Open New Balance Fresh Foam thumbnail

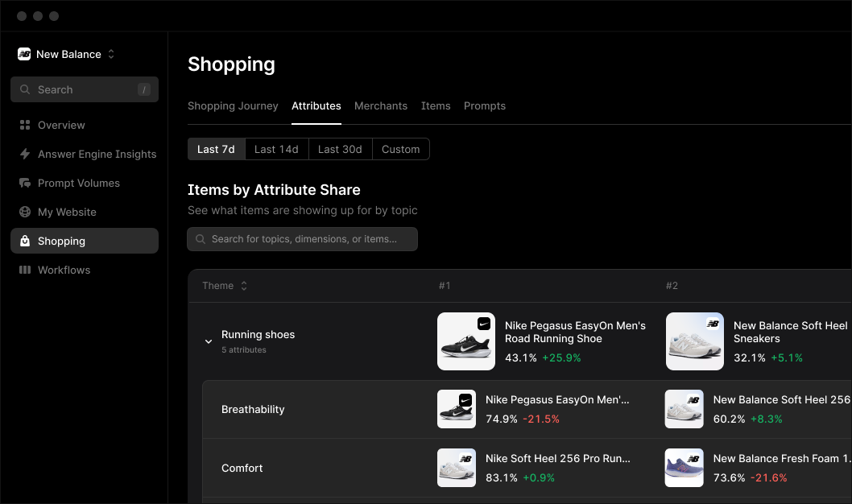click(x=684, y=468)
